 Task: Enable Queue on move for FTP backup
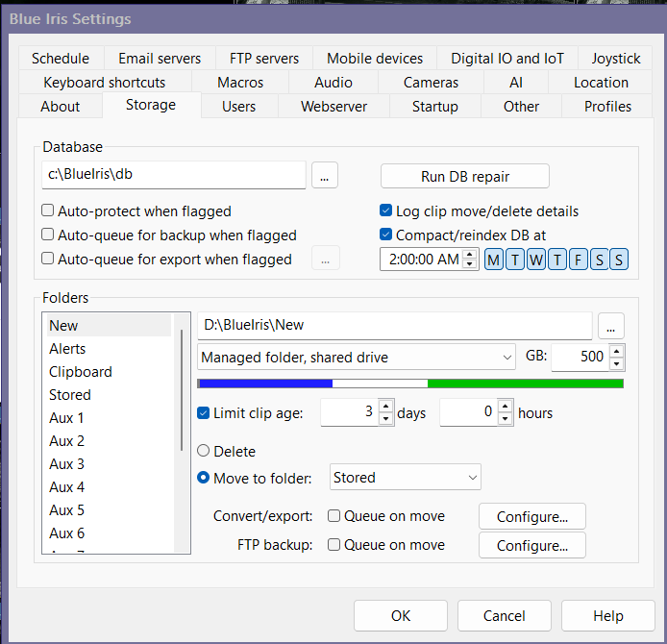pyautogui.click(x=334, y=545)
